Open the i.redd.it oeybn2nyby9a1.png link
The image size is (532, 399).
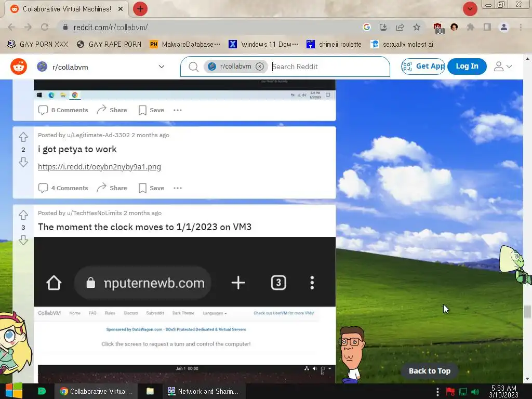(99, 167)
